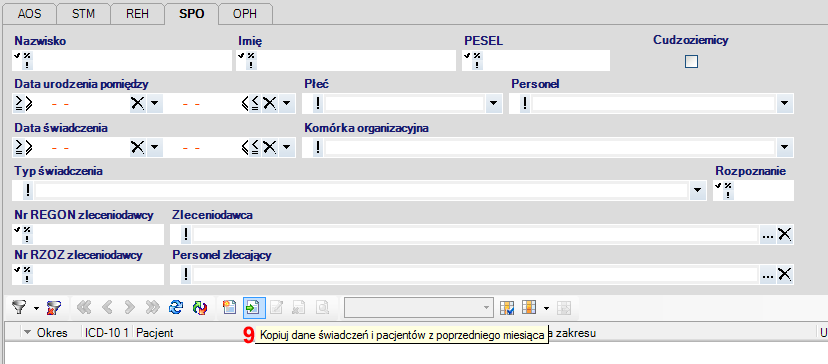Expand the Komórka organizacyjna dropdown
This screenshot has height=364, width=828.
[784, 147]
